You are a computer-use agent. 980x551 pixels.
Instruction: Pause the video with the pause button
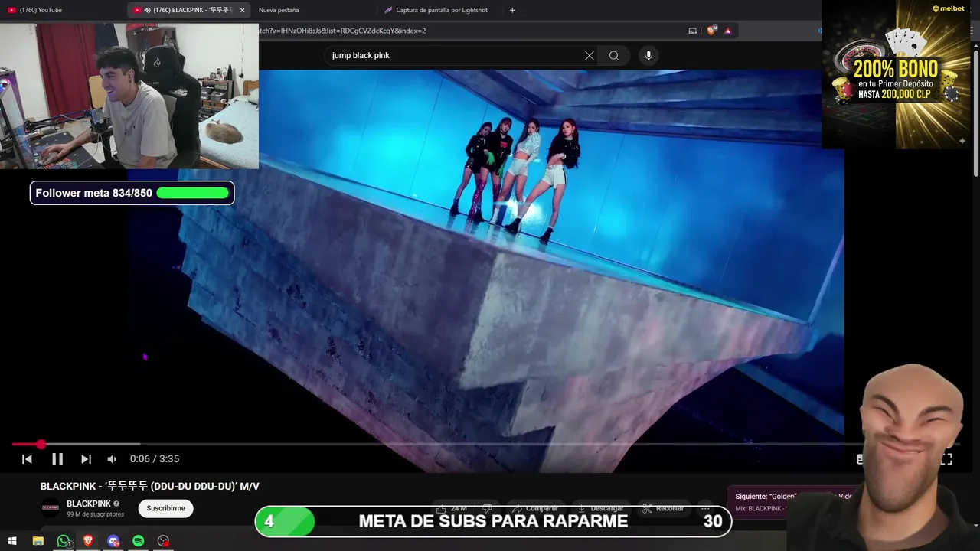click(x=57, y=459)
